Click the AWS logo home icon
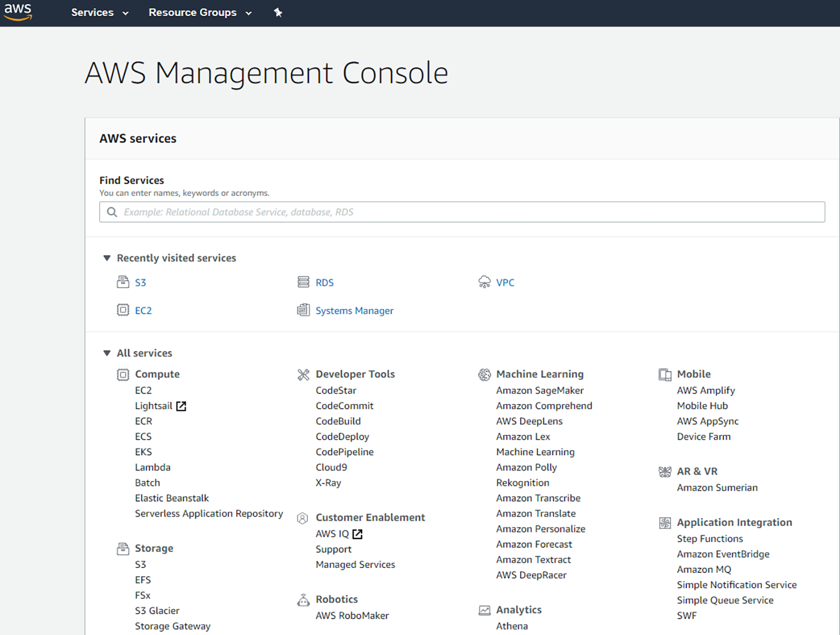This screenshot has width=840, height=635. click(x=18, y=12)
